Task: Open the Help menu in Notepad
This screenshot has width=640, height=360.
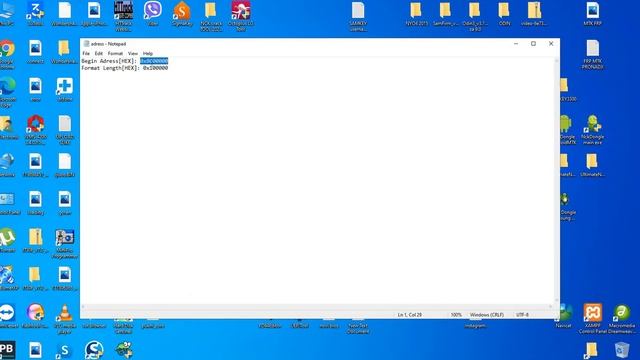Action: pos(147,53)
